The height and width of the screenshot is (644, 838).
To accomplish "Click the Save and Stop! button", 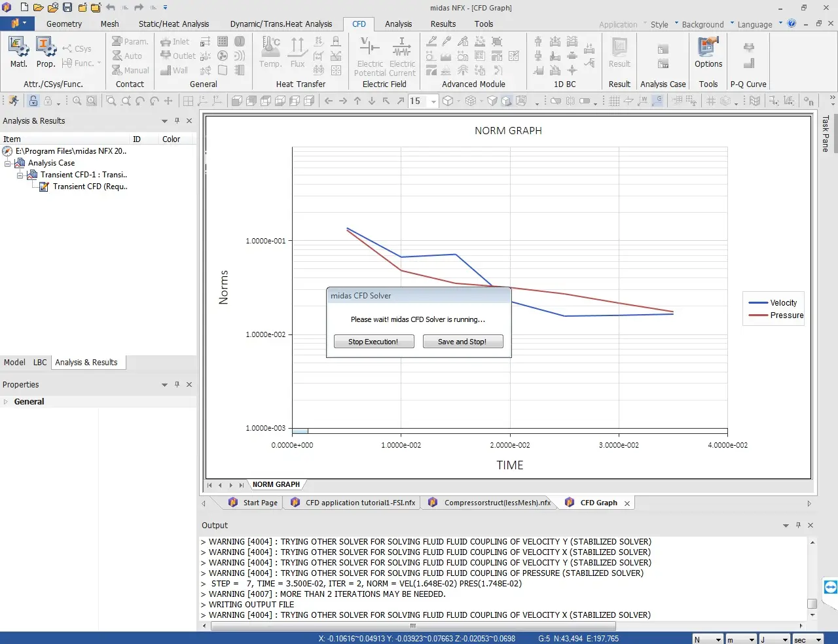I will pyautogui.click(x=463, y=341).
